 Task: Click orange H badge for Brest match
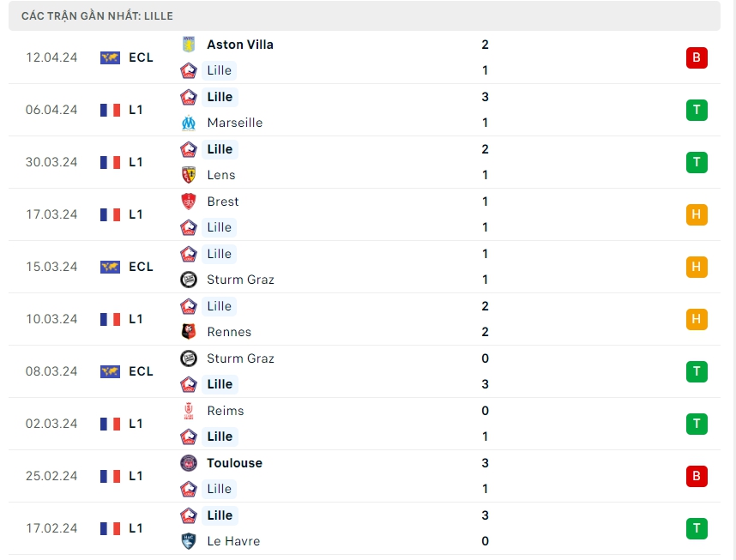point(697,214)
